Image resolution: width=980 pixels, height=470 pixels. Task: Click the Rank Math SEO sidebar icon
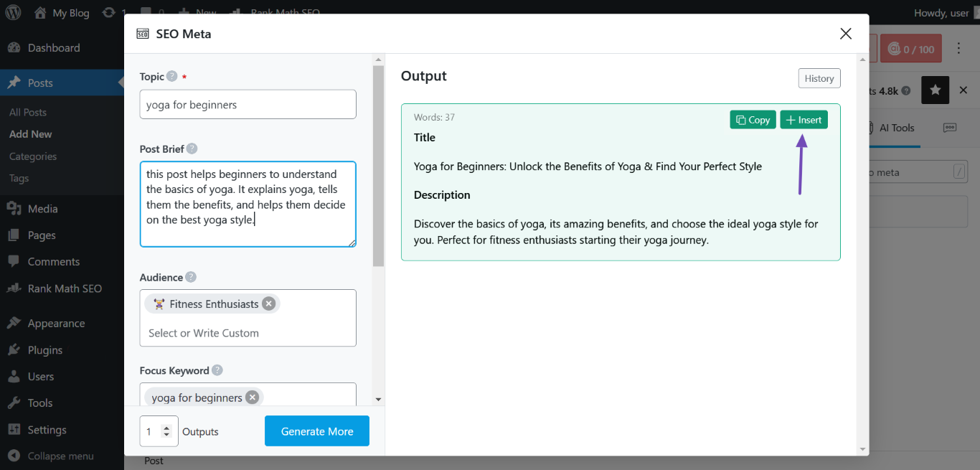coord(14,288)
